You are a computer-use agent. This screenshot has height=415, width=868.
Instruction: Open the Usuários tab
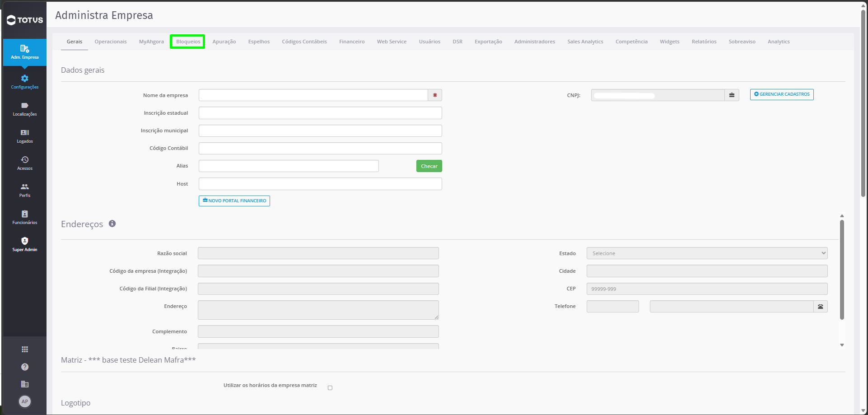pyautogui.click(x=429, y=42)
